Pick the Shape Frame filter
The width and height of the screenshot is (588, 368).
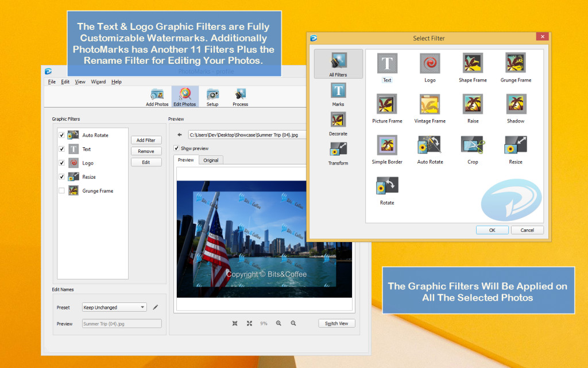click(x=473, y=68)
